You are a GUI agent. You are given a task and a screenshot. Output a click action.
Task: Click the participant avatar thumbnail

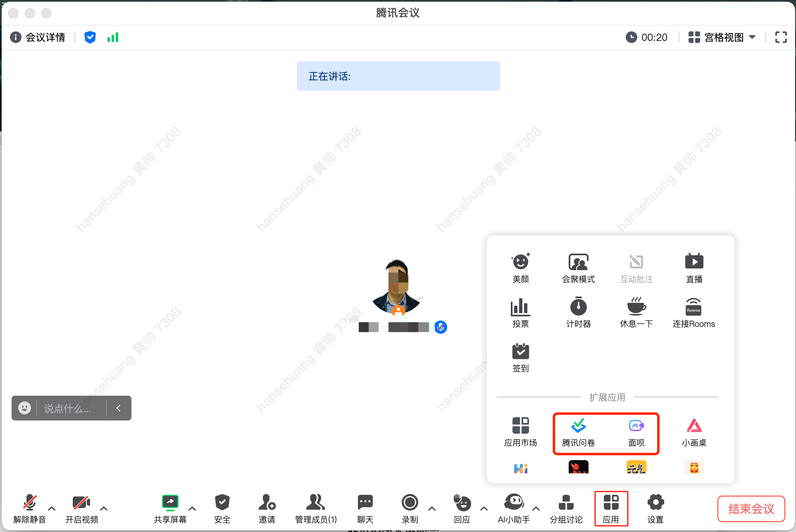(397, 287)
